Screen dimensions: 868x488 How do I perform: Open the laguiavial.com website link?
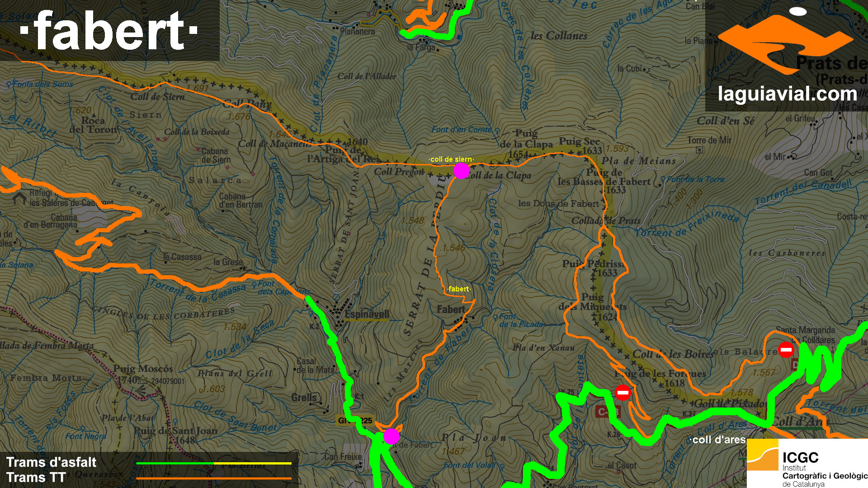coord(787,94)
